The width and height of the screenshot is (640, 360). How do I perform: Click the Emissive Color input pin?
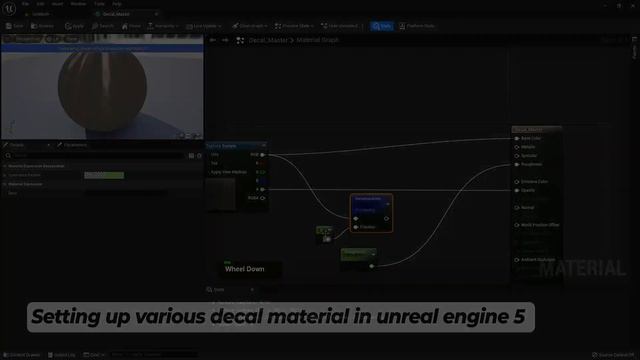(517, 182)
